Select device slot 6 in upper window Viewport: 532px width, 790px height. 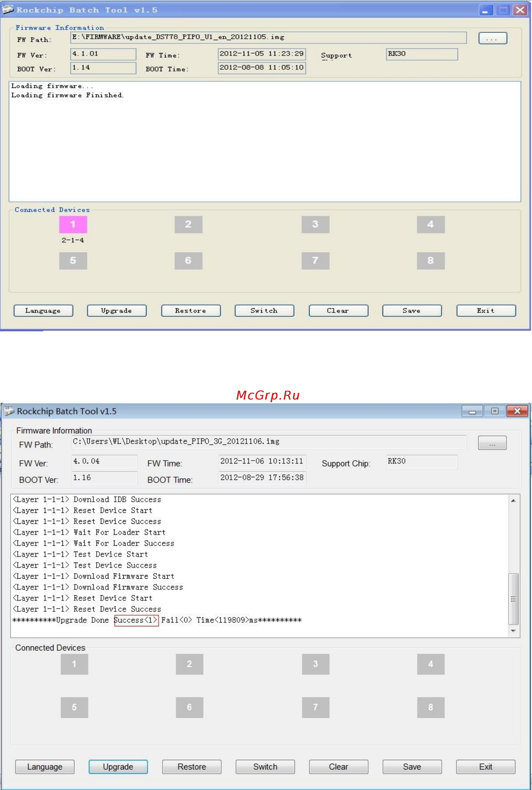click(188, 260)
